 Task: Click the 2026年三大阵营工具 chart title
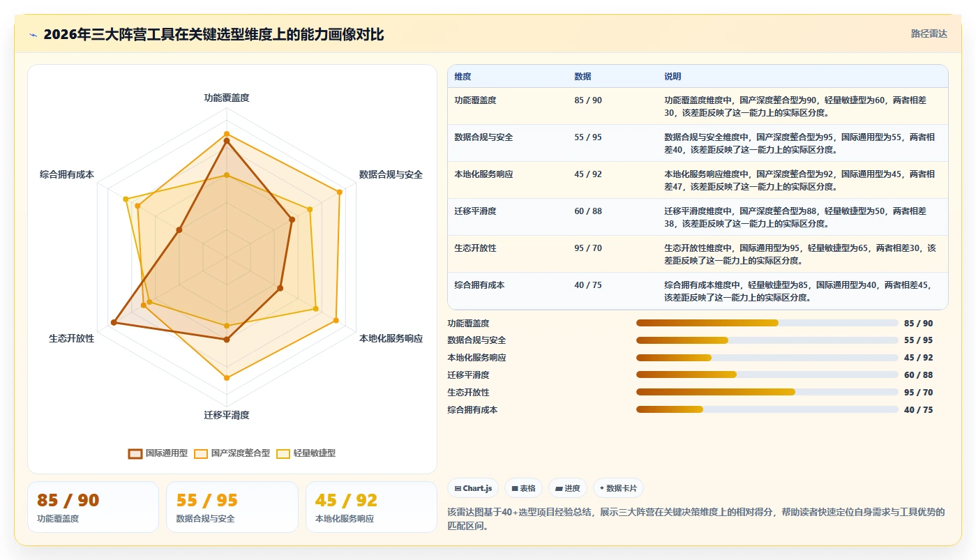click(213, 34)
